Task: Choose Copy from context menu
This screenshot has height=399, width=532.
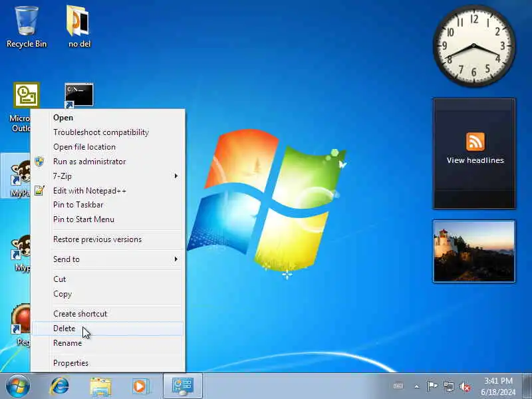Action: tap(108, 294)
